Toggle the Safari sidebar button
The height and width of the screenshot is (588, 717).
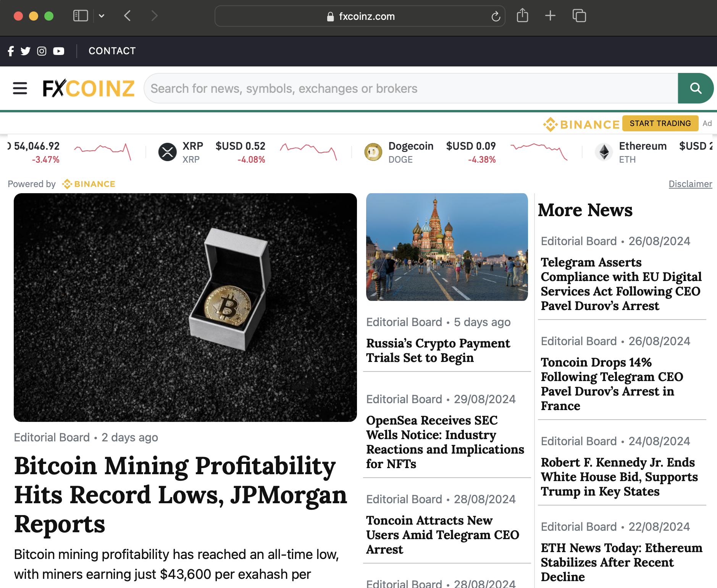click(81, 16)
